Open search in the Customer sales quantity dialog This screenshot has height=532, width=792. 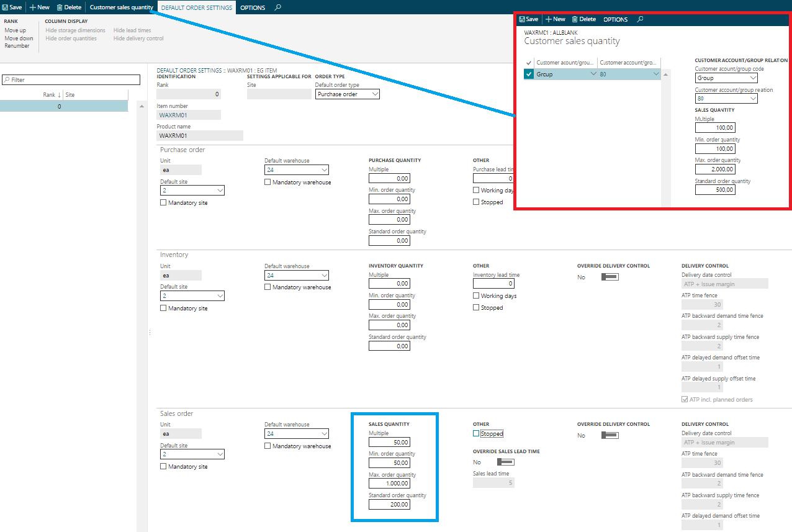point(640,19)
